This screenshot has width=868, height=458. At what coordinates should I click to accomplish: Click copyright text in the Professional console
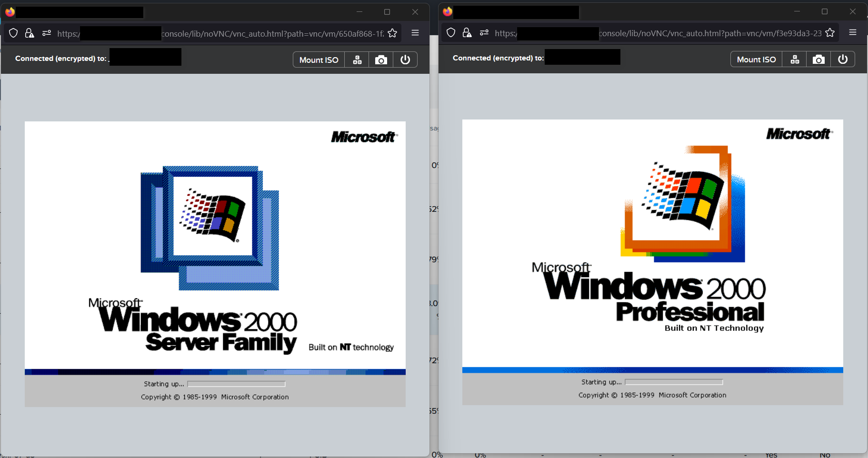tap(652, 395)
